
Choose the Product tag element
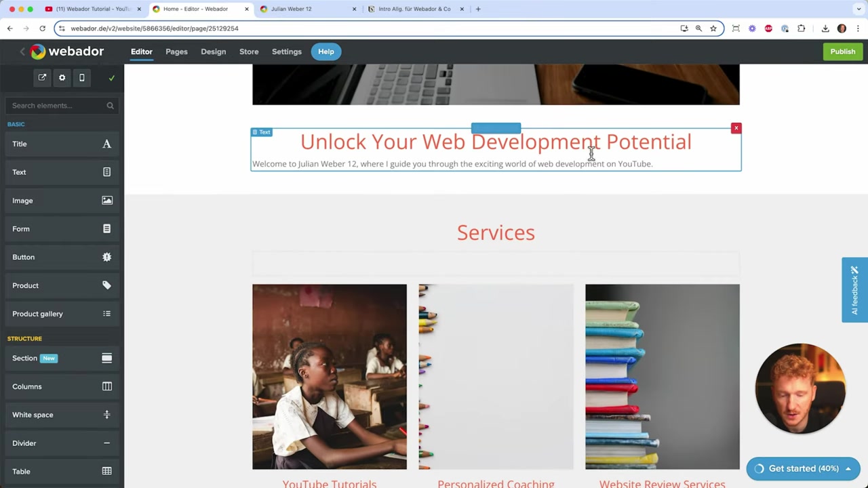62,285
